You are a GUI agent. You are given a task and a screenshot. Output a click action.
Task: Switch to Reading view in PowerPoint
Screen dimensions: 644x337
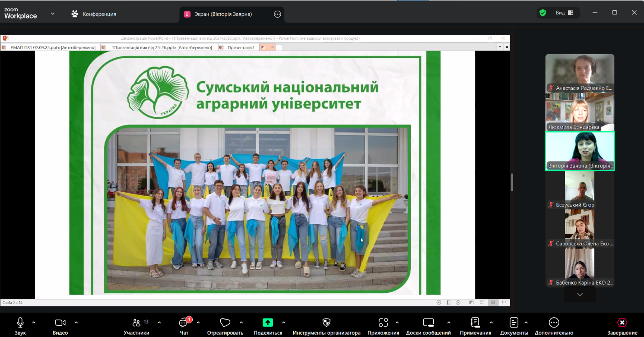pyautogui.click(x=493, y=302)
